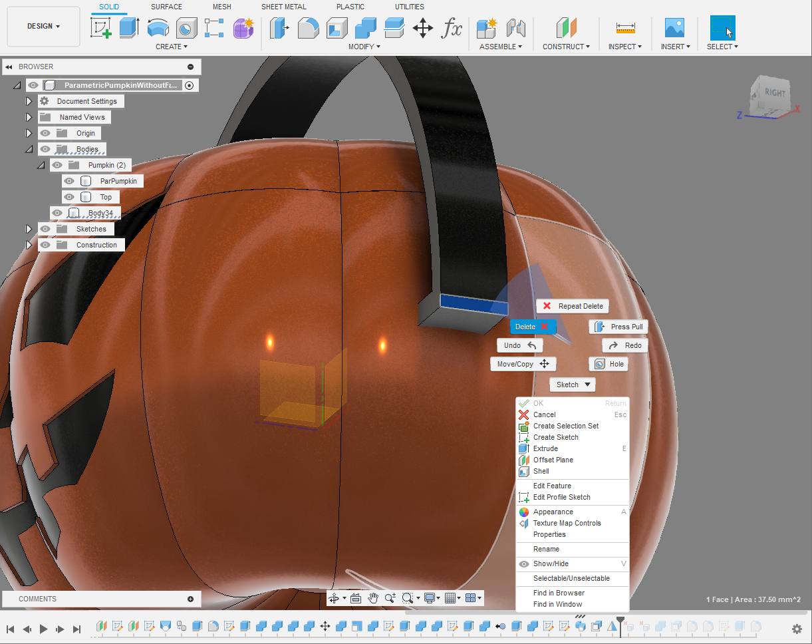Screen dimensions: 812x644
Task: Select the Fillet tool in Modify group
Action: click(x=308, y=28)
